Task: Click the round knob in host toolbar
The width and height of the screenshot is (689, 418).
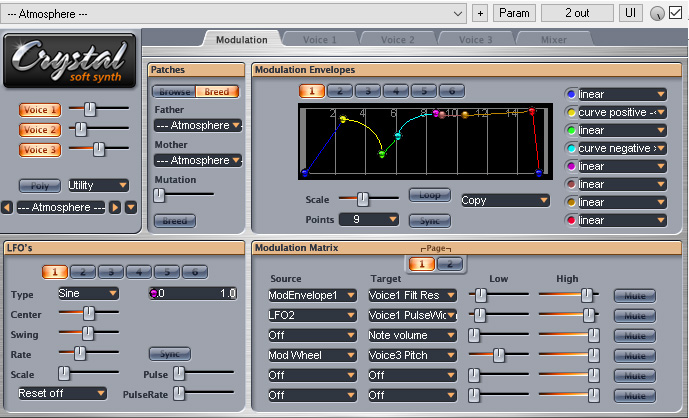Action: coord(657,14)
